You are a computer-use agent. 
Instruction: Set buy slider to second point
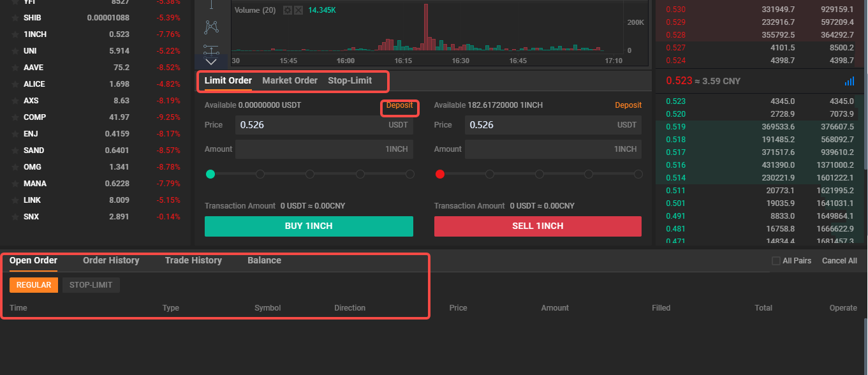pos(260,174)
